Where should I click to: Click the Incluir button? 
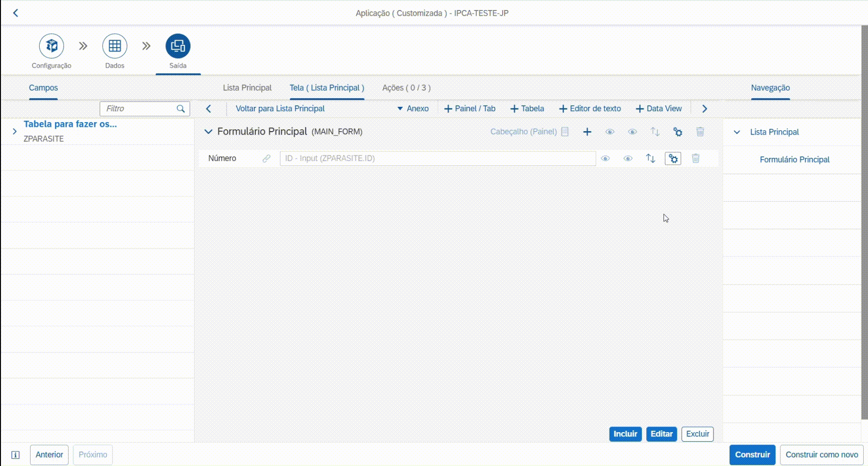(625, 434)
